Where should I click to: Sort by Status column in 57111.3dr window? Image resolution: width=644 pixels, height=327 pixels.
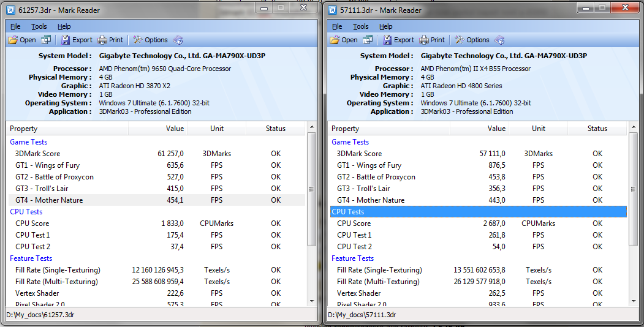tap(597, 129)
